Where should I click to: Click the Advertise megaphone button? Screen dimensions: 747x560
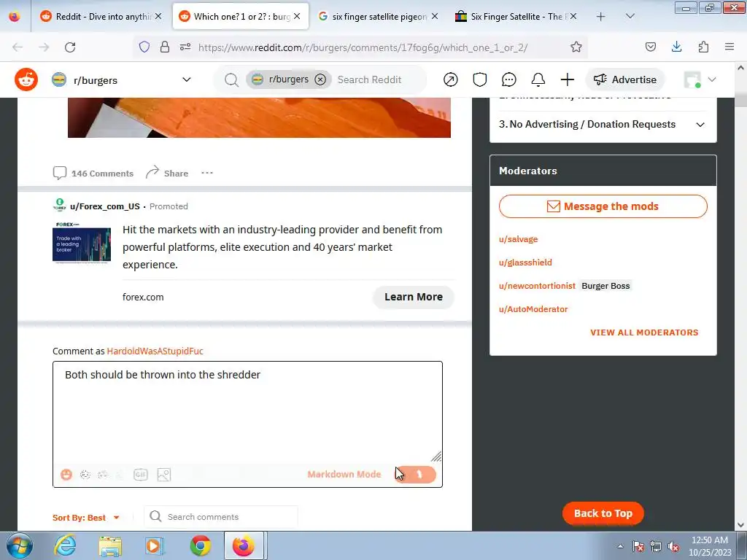[624, 79]
